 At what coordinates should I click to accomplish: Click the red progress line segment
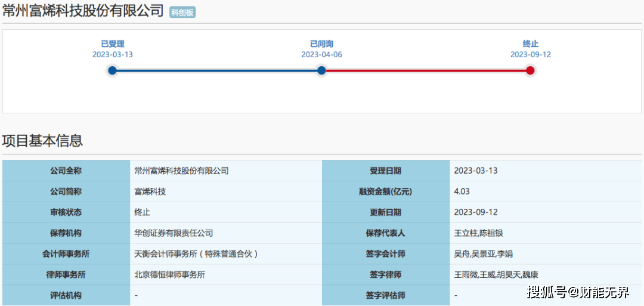pos(426,70)
